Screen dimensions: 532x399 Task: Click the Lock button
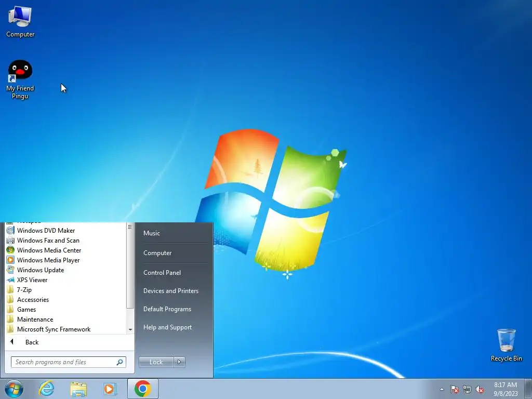click(x=156, y=362)
